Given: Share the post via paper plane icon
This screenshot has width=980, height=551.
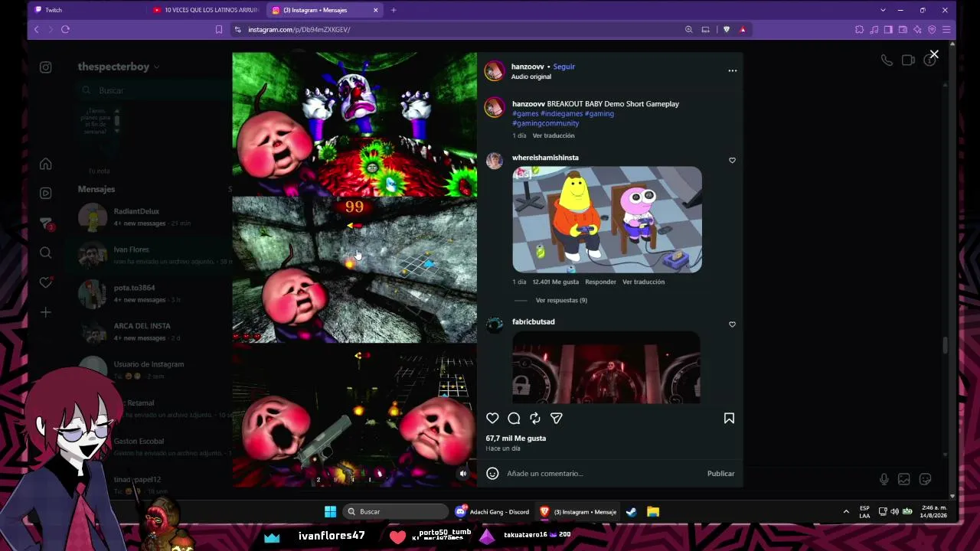Looking at the screenshot, I should [x=557, y=419].
